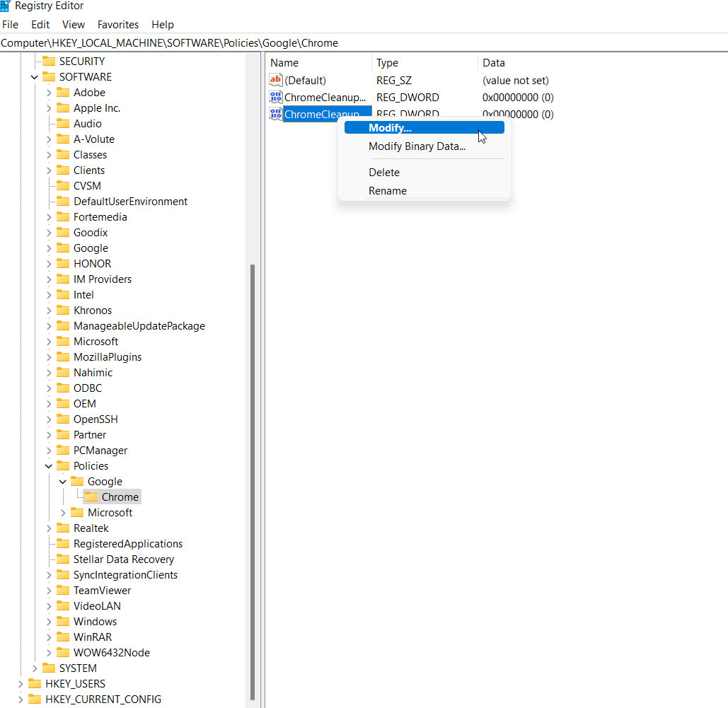Click the first ChromeCleanup DWORD value icon
The height and width of the screenshot is (708, 728).
coord(276,98)
